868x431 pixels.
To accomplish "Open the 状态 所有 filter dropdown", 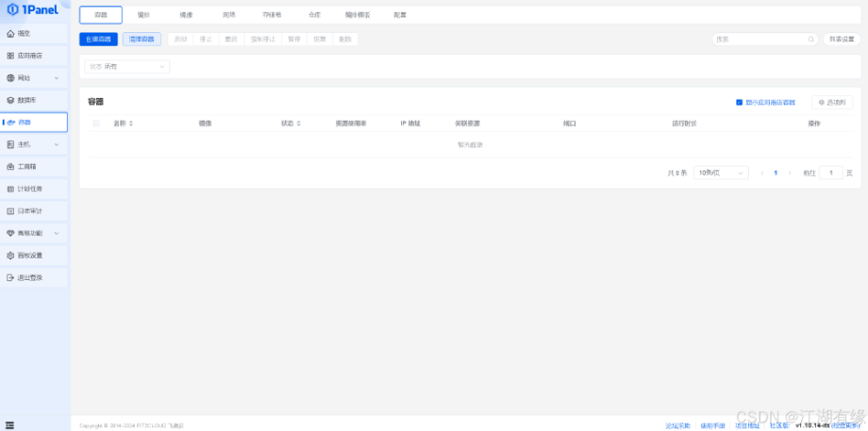I will click(126, 66).
